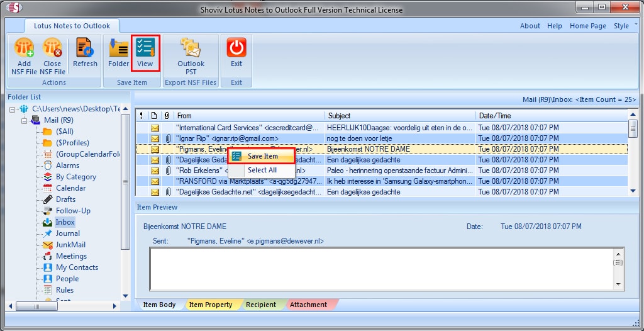This screenshot has width=644, height=331.
Task: Open the Attachment tab
Action: [x=308, y=305]
